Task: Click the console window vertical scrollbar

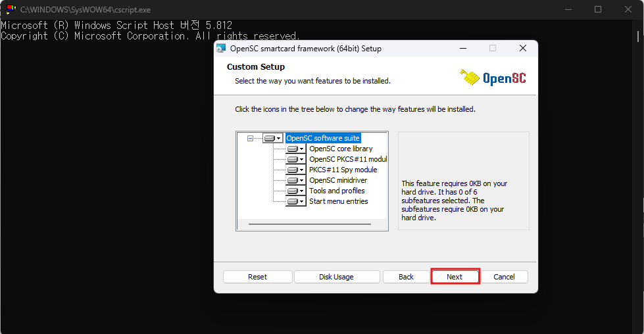Action: click(x=638, y=36)
